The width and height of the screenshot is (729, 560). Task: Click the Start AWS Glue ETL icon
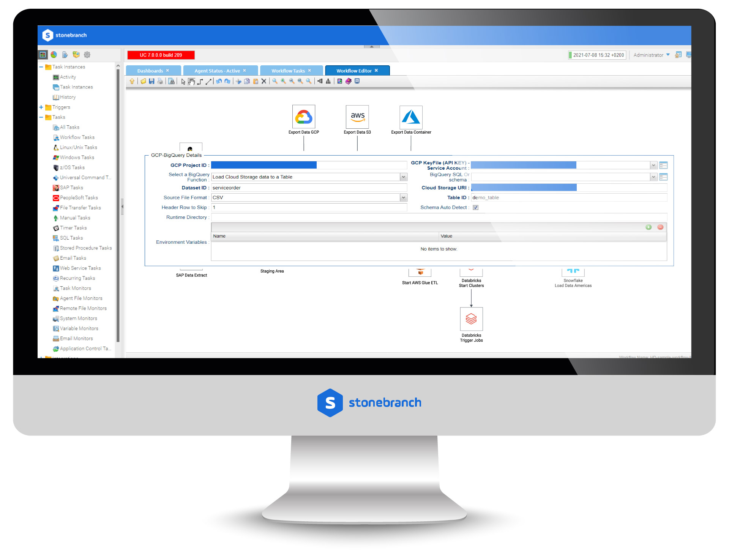tap(420, 271)
